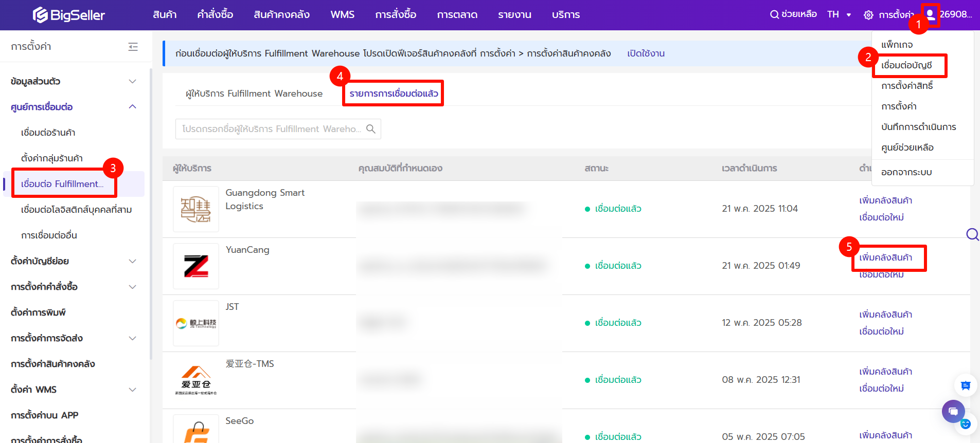Click เชื่อมต่อใหม่ for Guangdong Smart Logistics
980x443 pixels.
[x=881, y=217]
